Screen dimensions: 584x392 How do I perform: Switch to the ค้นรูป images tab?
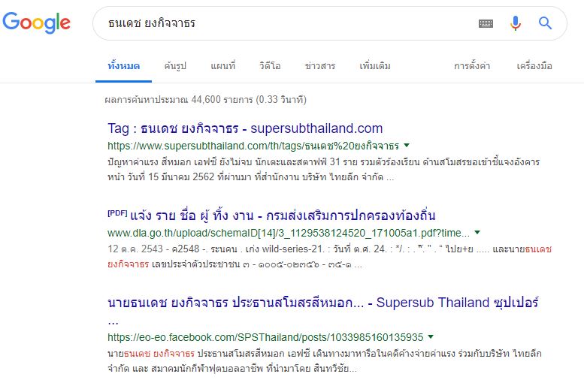tap(175, 66)
